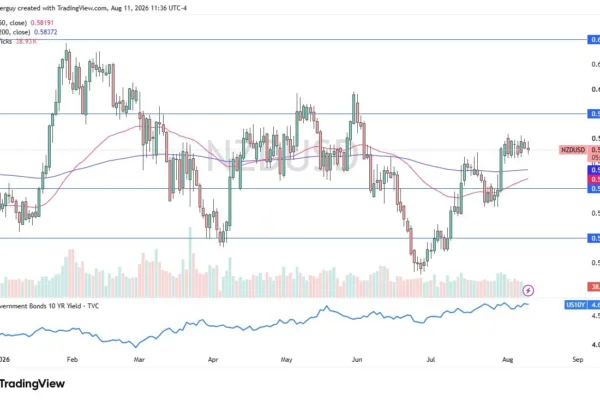Viewport: 600px width, 400px height.
Task: Click the Jun label on time axis
Action: click(x=357, y=359)
